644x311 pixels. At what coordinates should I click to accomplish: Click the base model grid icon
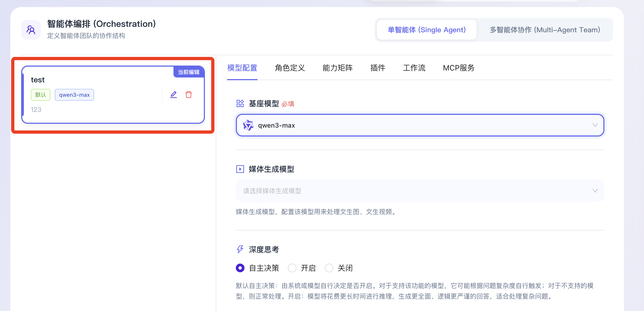click(x=240, y=103)
